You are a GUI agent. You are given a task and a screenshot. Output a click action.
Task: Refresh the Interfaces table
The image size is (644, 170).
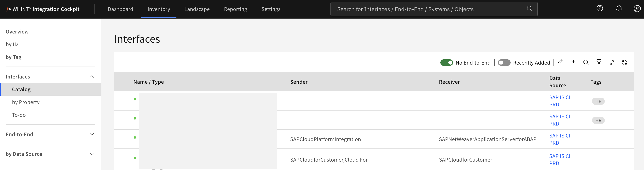tap(625, 62)
